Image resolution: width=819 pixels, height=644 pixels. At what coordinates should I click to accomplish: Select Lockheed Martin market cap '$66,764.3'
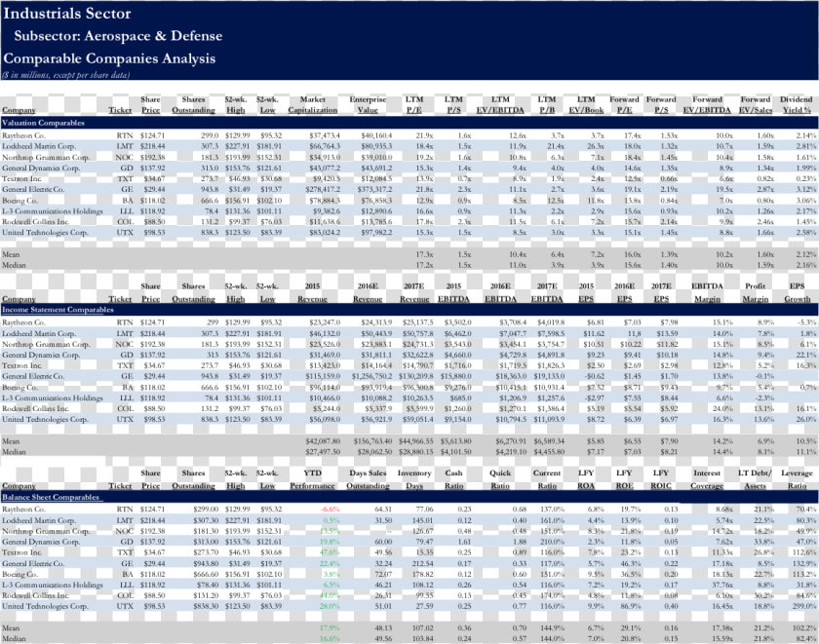click(325, 146)
